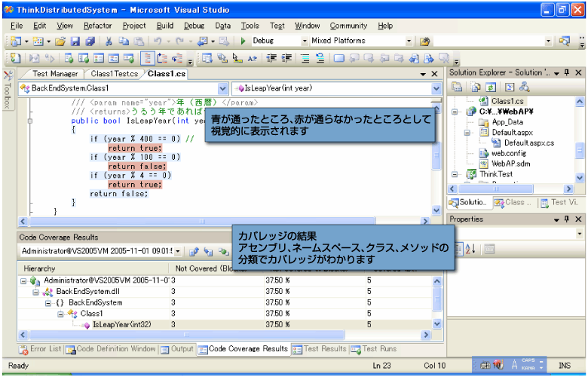Click the merge coverage results icon

tap(223, 251)
